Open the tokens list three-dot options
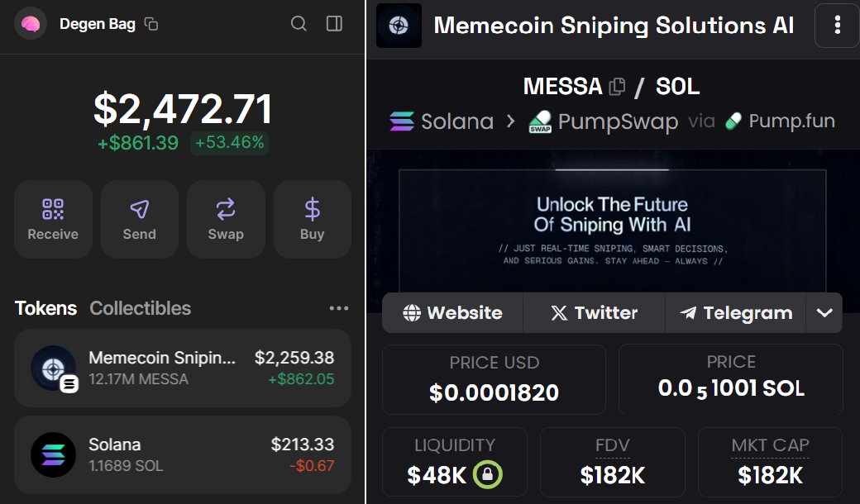The height and width of the screenshot is (504, 860). click(x=338, y=308)
